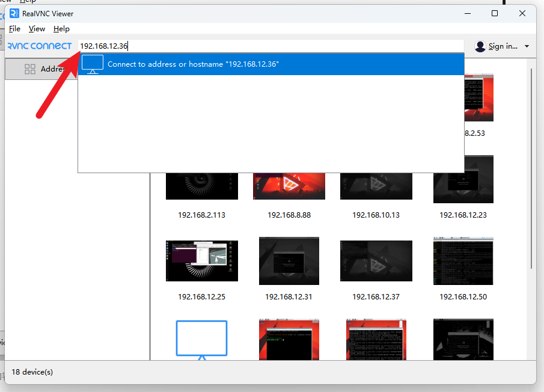Click in the address field showing 192.168.12.36
The width and height of the screenshot is (544, 392).
coord(270,46)
